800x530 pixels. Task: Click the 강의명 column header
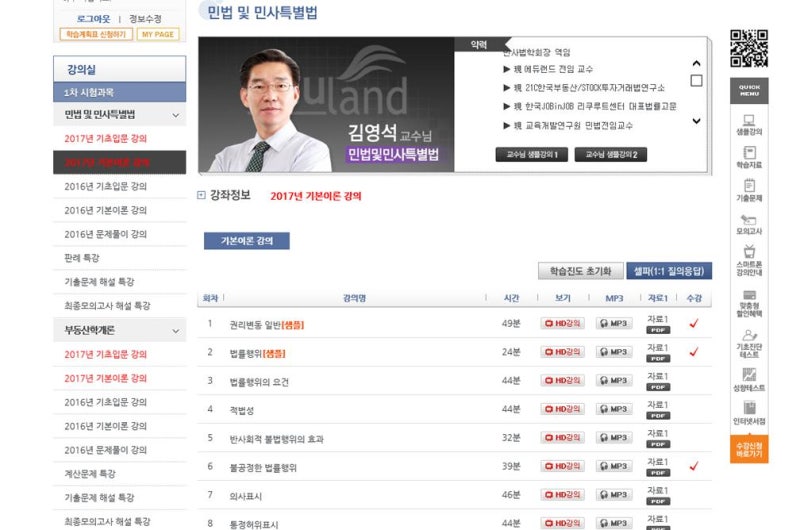[x=354, y=298]
